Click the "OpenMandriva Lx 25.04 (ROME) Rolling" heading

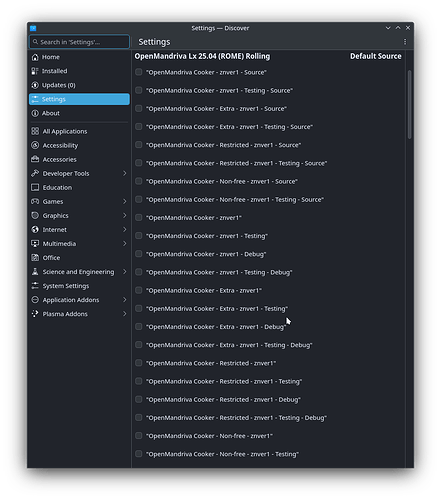202,56
